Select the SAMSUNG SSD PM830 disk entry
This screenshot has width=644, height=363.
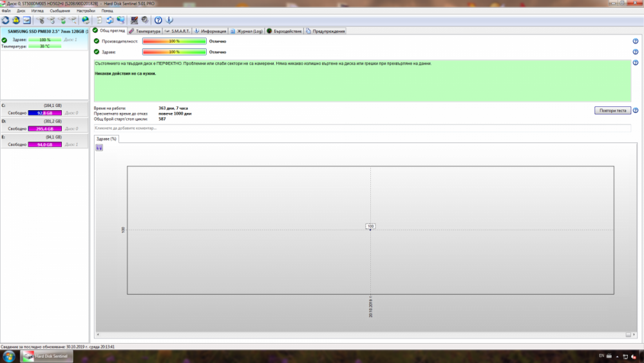pyautogui.click(x=45, y=31)
